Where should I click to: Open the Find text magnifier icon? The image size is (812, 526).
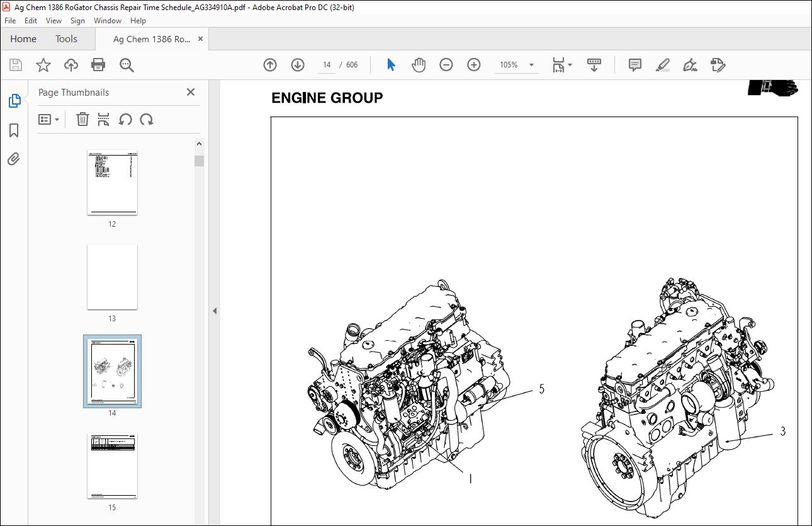(x=127, y=65)
